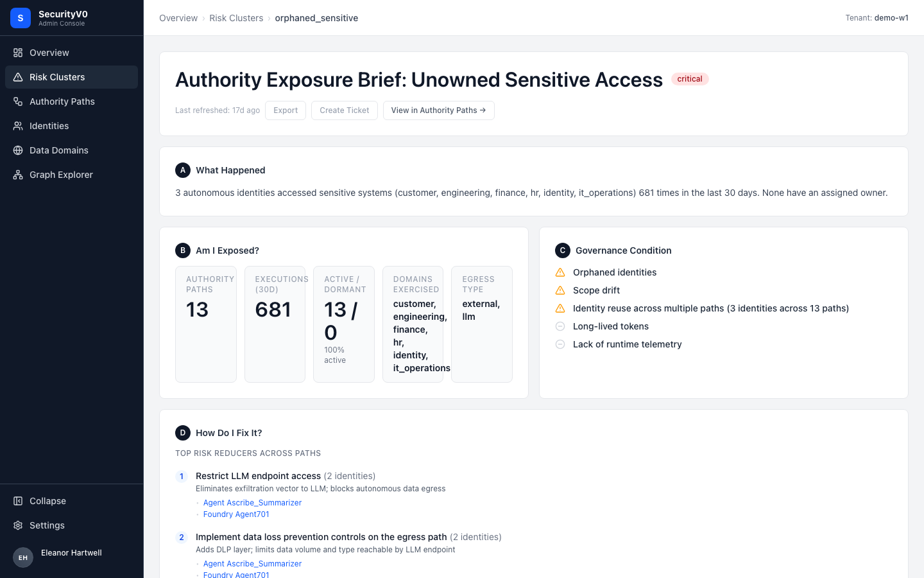Open Risk Clusters breadcrumb link

tap(236, 18)
